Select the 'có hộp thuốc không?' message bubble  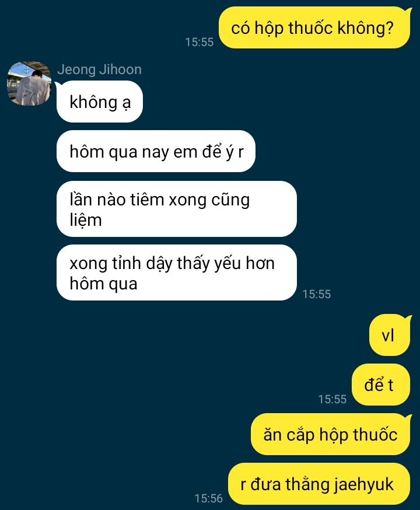[x=314, y=28]
